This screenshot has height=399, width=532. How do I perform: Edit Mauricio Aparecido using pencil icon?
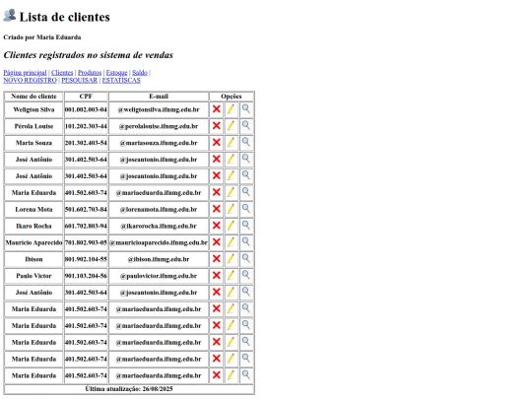[x=231, y=242]
